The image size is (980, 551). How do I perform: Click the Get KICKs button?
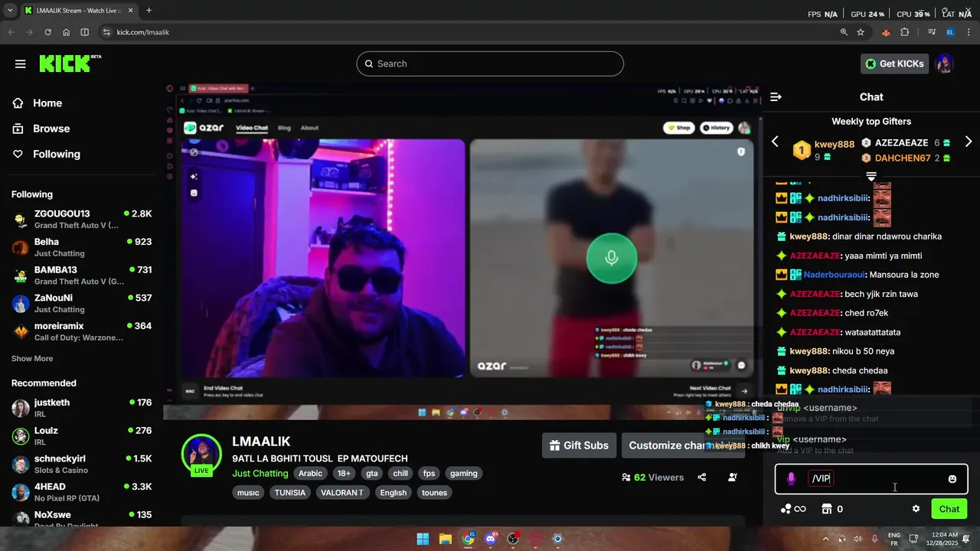[x=894, y=64]
